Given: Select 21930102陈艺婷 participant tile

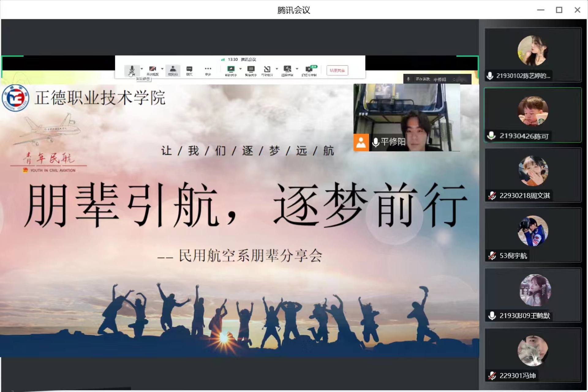Looking at the screenshot, I should tap(533, 55).
